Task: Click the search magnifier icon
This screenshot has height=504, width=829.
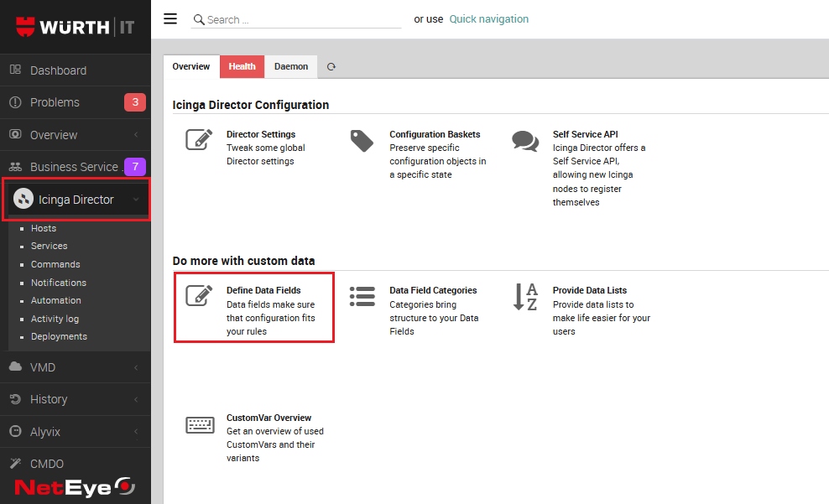Action: click(199, 19)
